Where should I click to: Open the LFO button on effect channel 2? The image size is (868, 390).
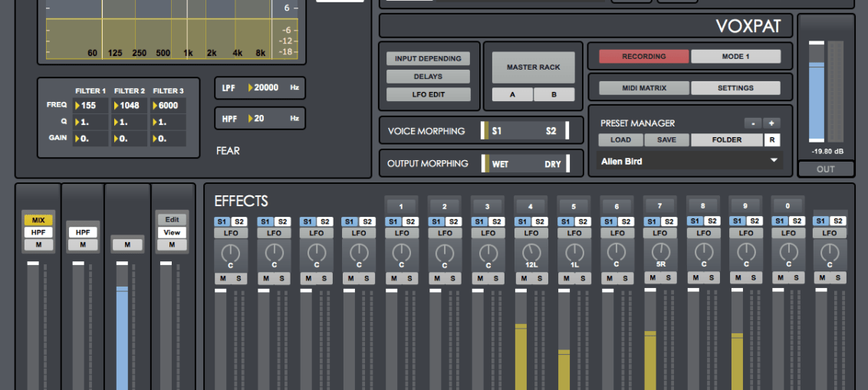click(x=445, y=233)
